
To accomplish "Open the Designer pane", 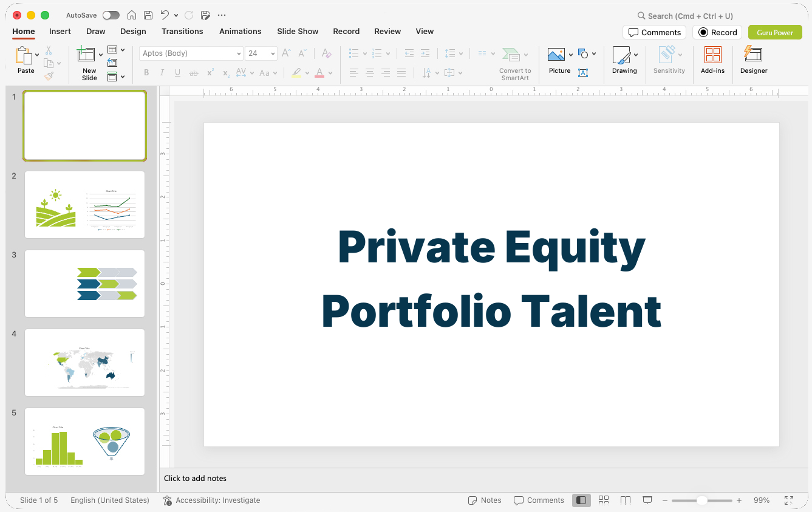I will 754,60.
